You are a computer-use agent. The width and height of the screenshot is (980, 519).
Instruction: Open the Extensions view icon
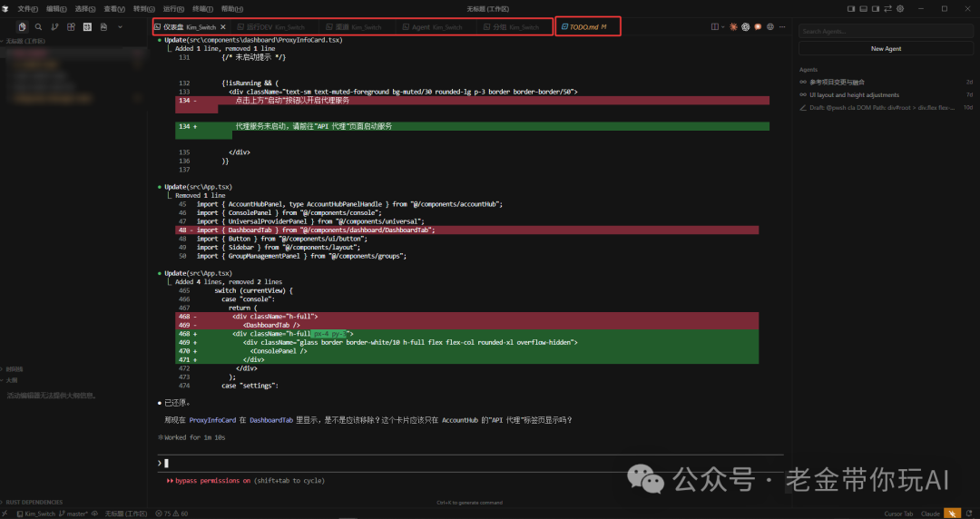pyautogui.click(x=72, y=27)
